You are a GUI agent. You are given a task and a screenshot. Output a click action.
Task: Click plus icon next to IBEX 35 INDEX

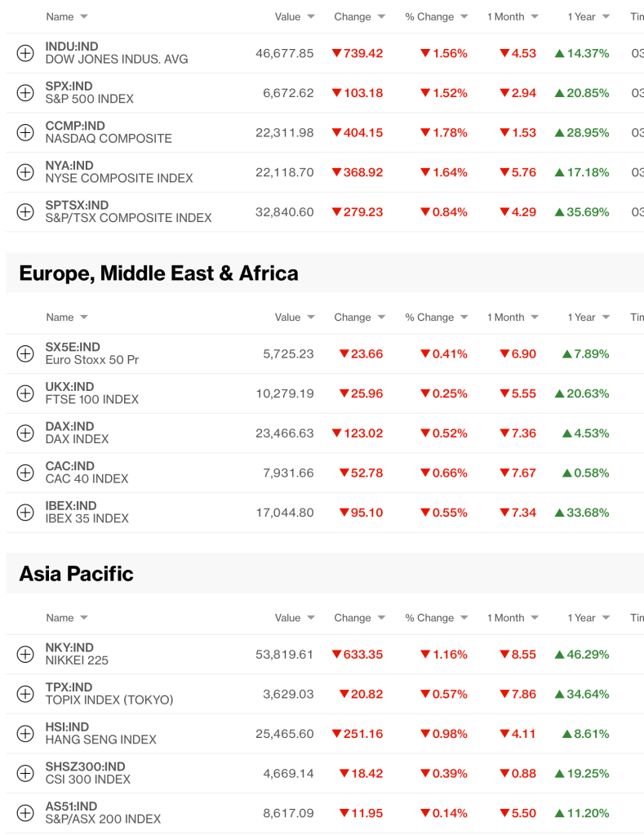25,513
